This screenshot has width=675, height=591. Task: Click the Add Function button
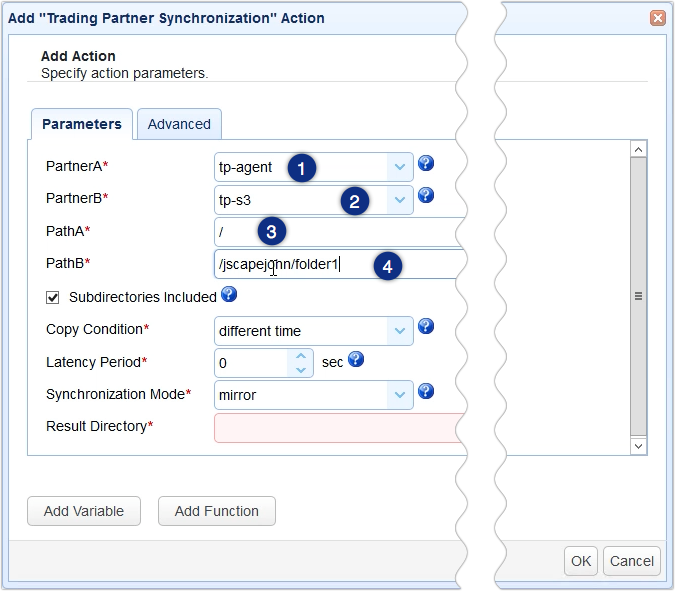(x=216, y=511)
